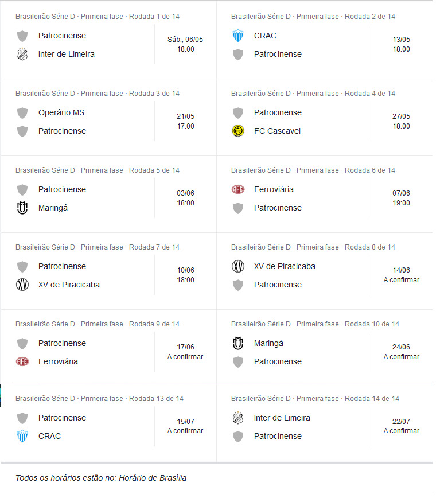Click the Inter de Limeira crest in Rodada 1
This screenshot has height=498, width=448.
coord(22,54)
